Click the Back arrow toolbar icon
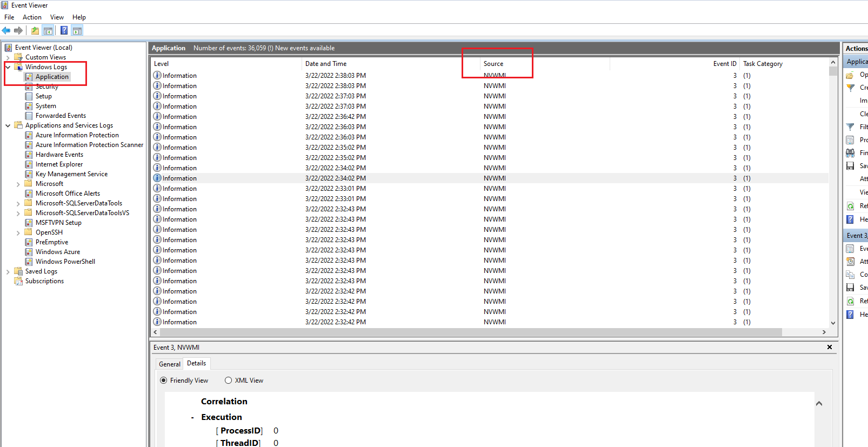868x447 pixels. (6, 30)
